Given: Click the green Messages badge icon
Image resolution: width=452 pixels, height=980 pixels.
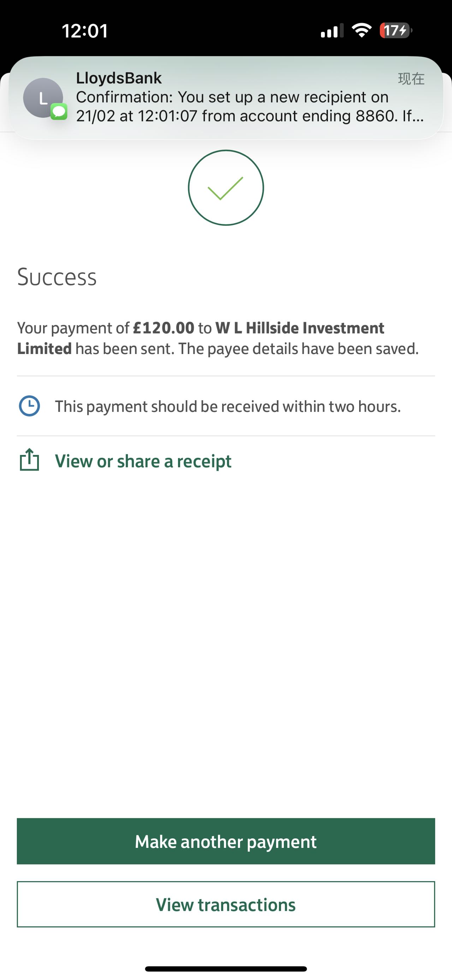Looking at the screenshot, I should (59, 112).
